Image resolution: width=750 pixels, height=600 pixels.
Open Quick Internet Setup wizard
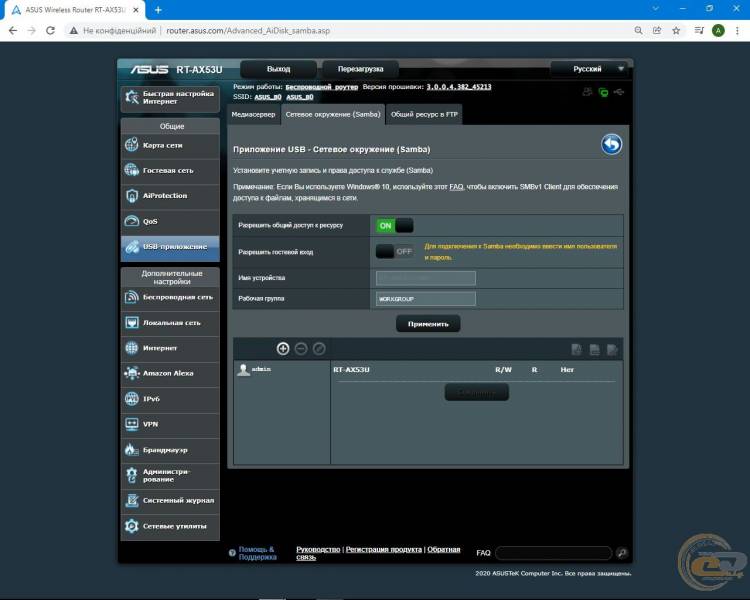click(170, 98)
